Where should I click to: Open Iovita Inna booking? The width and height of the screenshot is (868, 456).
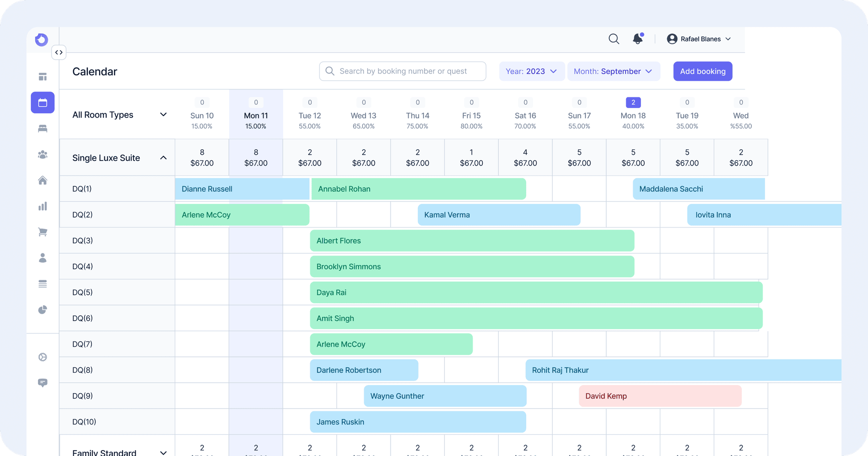(x=764, y=215)
